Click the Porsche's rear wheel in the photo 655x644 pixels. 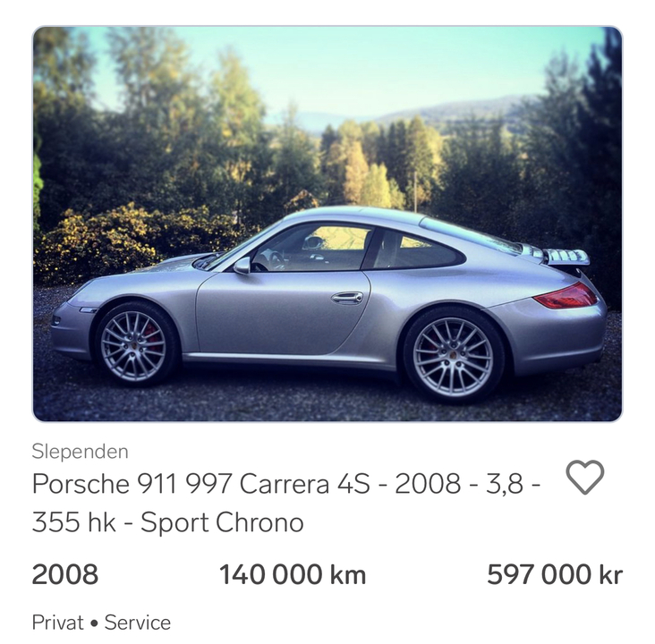pos(454,356)
